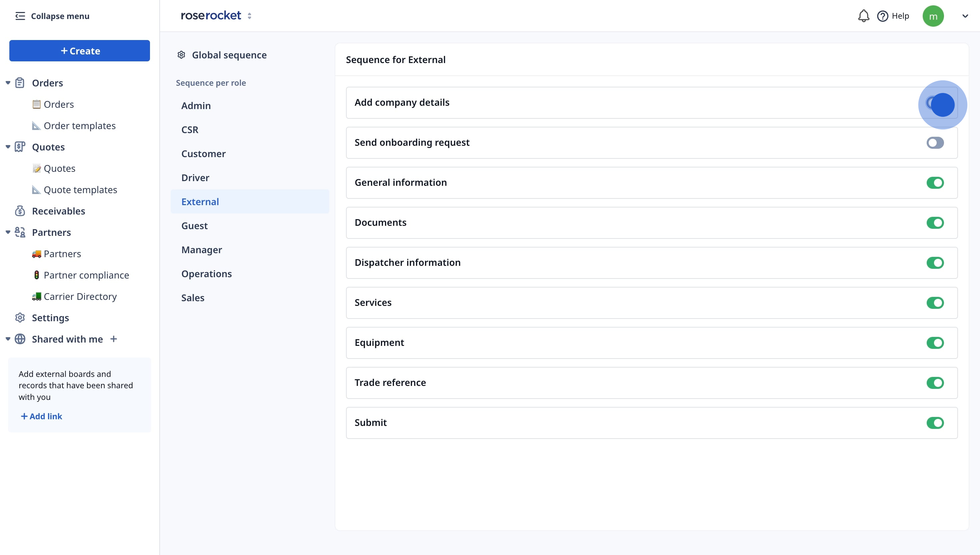Click the Quotes dollar icon
The height and width of the screenshot is (555, 980).
click(x=20, y=147)
